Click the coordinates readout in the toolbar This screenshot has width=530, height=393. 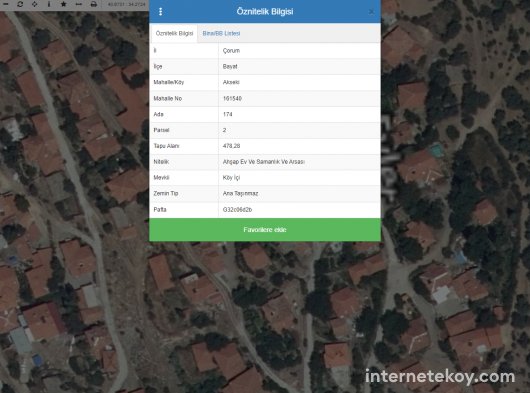pyautogui.click(x=127, y=4)
